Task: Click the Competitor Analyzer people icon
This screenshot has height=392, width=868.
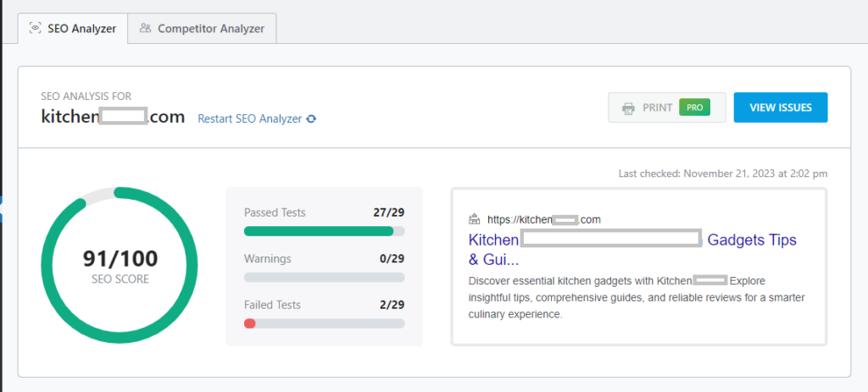Action: point(146,28)
